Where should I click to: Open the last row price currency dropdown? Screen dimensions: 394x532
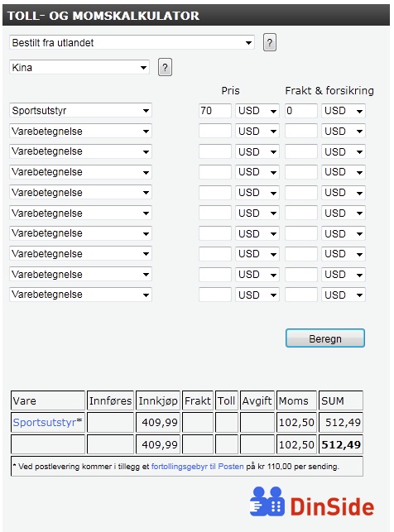coord(257,295)
